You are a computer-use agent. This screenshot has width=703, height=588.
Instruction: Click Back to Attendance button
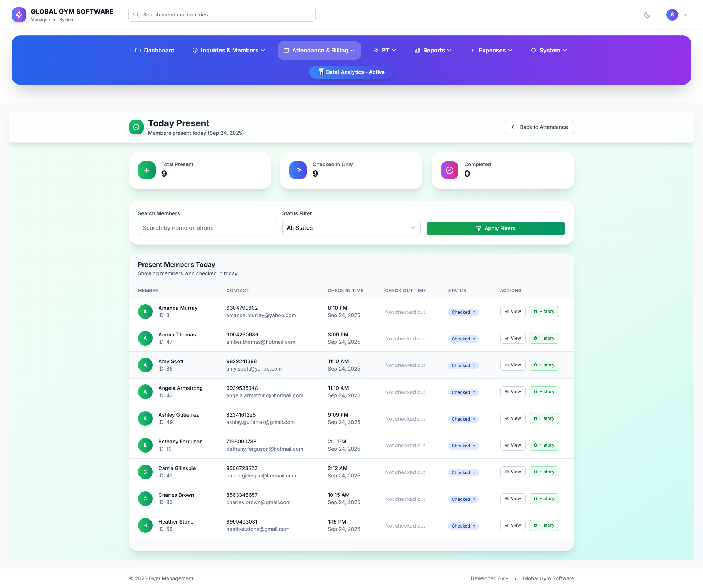click(539, 127)
